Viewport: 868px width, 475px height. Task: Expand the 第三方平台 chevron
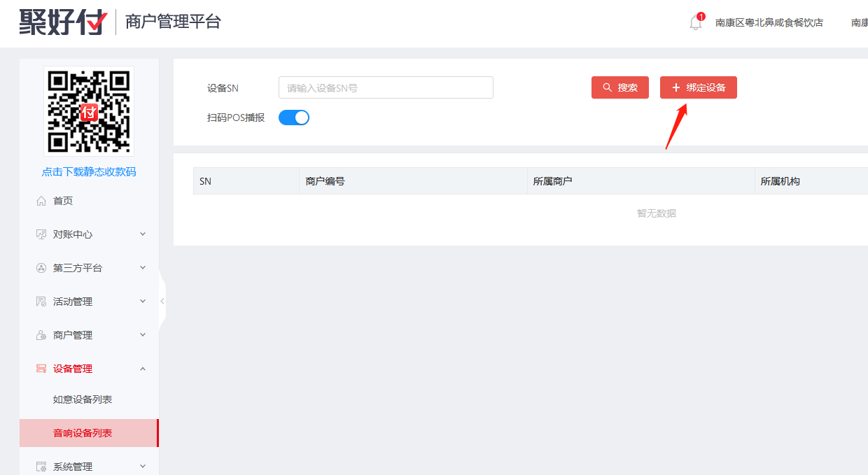pos(143,268)
